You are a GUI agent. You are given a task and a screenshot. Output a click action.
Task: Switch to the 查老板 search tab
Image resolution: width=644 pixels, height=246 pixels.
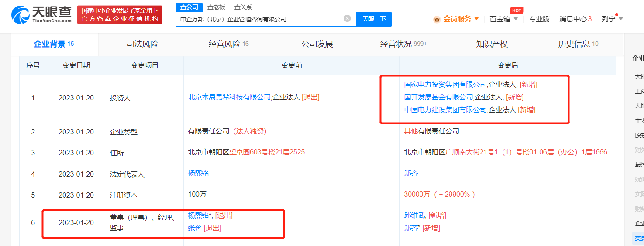click(x=216, y=7)
